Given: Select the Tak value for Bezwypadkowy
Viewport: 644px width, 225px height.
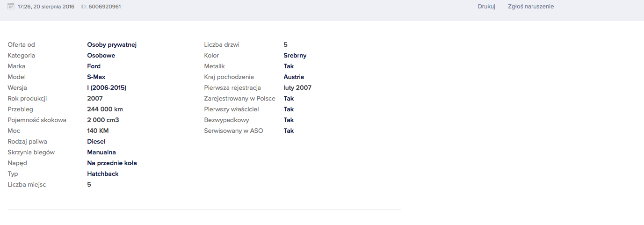Looking at the screenshot, I should (x=289, y=120).
